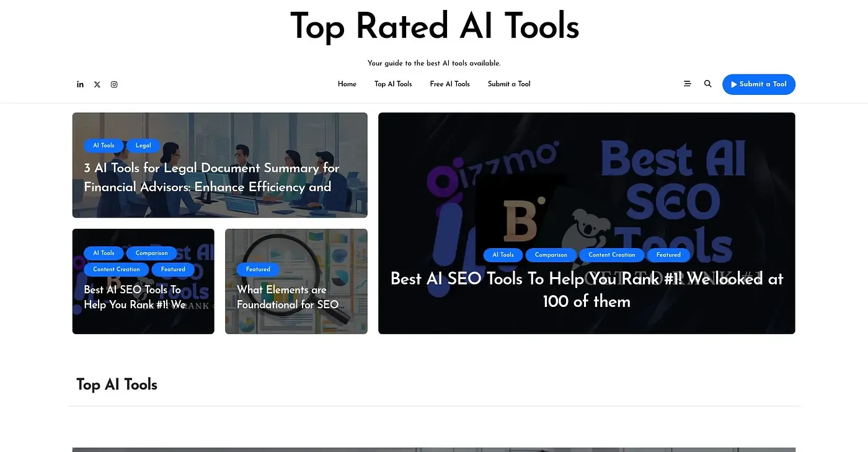Viewport: 868px width, 452px height.
Task: Click the Legal category tag
Action: (143, 146)
